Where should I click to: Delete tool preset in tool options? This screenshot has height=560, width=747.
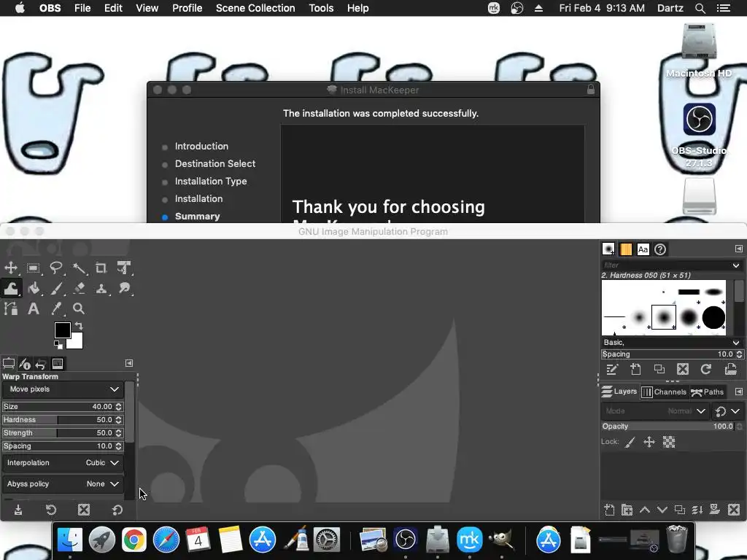[84, 510]
